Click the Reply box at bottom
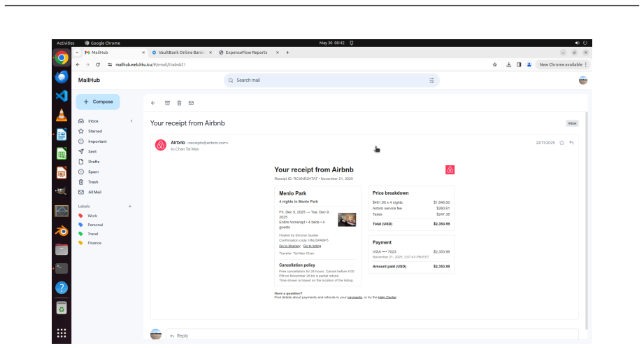The image size is (644, 348). [372, 335]
